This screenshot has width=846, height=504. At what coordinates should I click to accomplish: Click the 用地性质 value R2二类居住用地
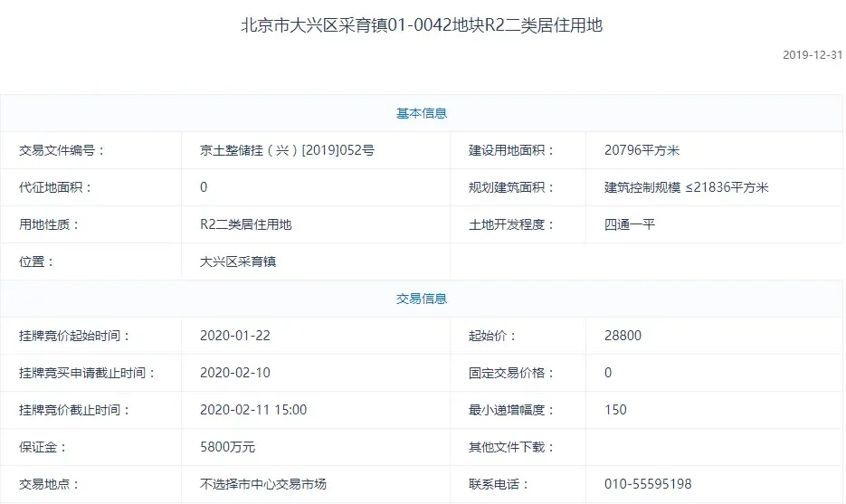[246, 224]
